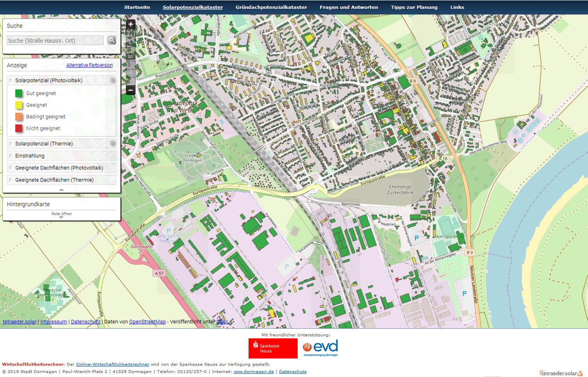Expand the Einstrahlung section
588x377 pixels.
click(x=62, y=156)
